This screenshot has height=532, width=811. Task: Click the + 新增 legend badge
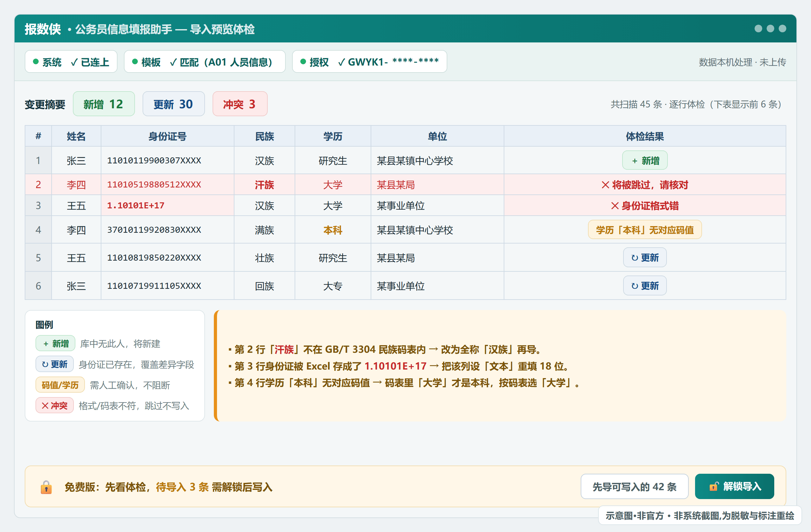click(55, 343)
